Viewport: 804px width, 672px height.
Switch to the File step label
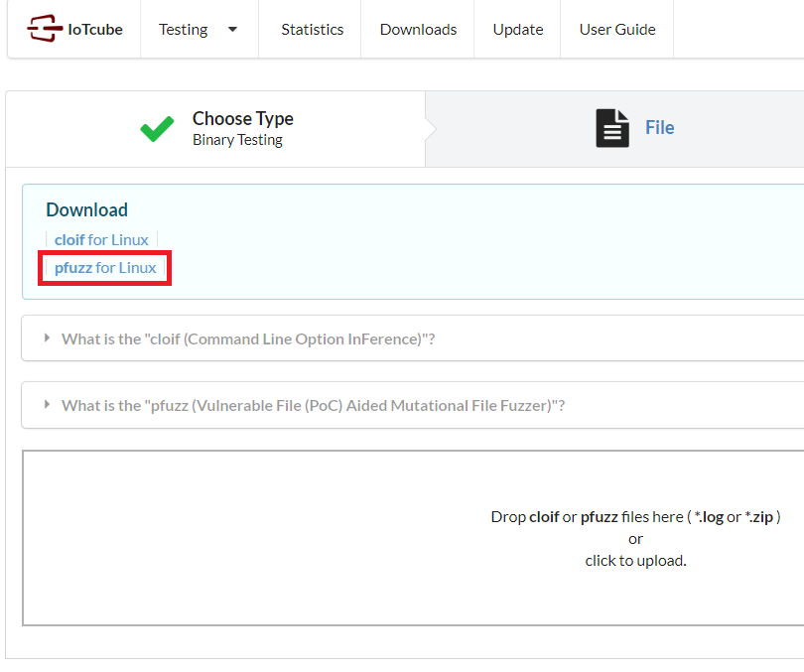[659, 128]
